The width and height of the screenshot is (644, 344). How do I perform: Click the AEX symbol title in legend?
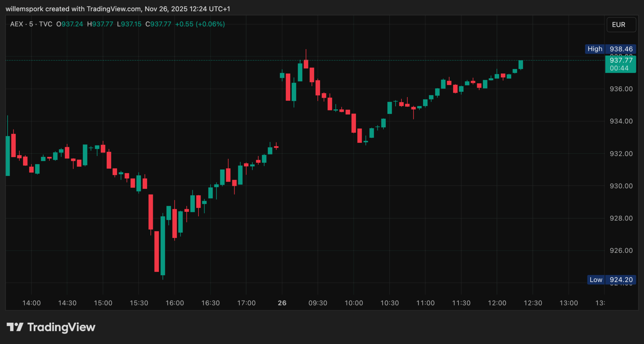pyautogui.click(x=17, y=24)
